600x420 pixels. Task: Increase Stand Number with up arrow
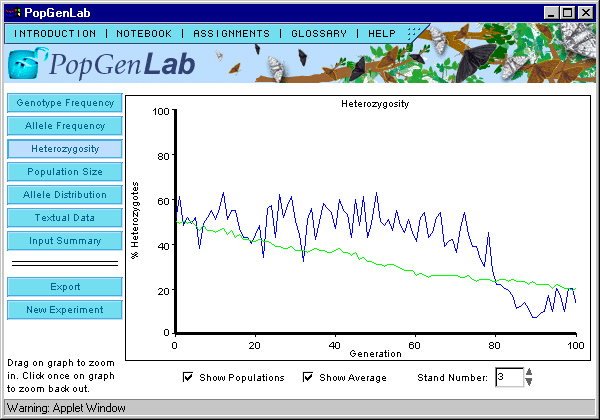[529, 372]
